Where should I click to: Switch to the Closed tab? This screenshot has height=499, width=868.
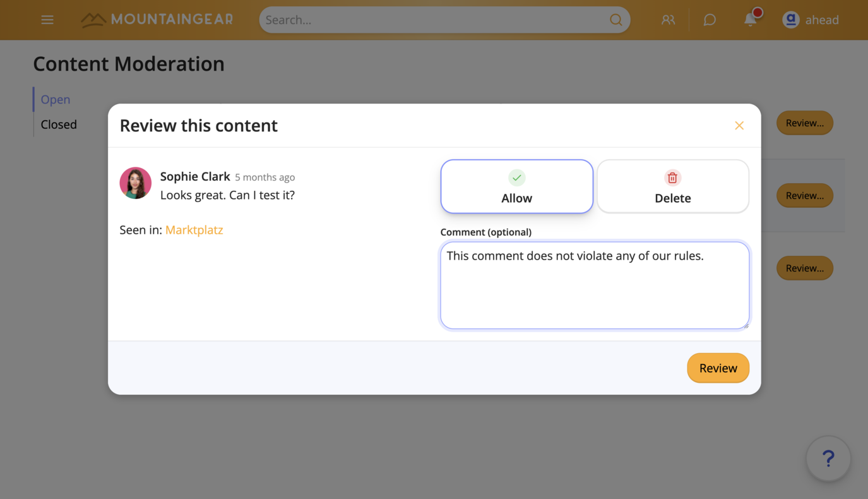(x=59, y=124)
